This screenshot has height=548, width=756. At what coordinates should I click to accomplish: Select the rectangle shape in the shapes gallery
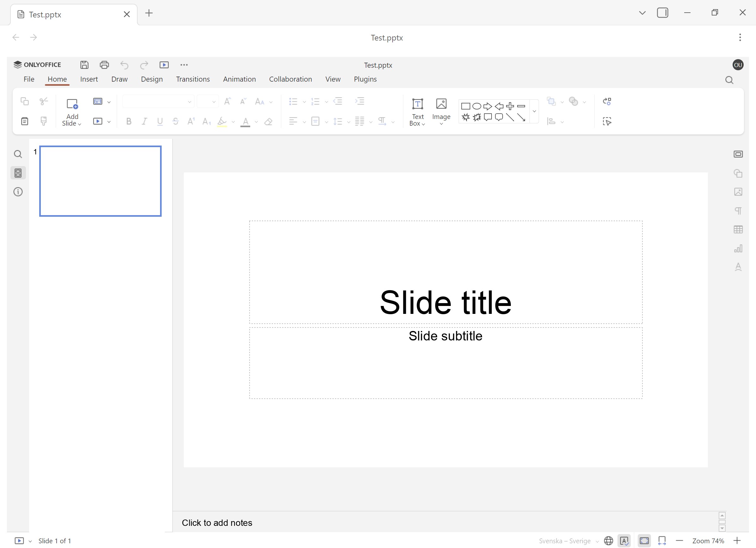point(465,106)
